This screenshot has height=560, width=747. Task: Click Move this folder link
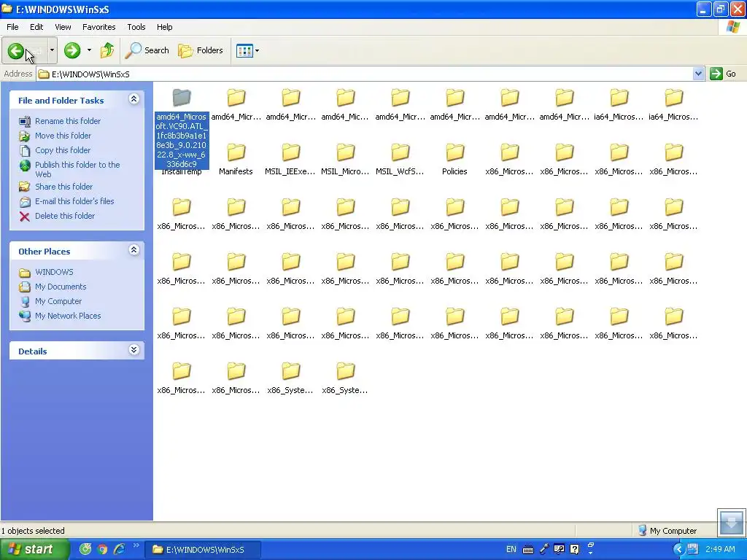coord(63,136)
